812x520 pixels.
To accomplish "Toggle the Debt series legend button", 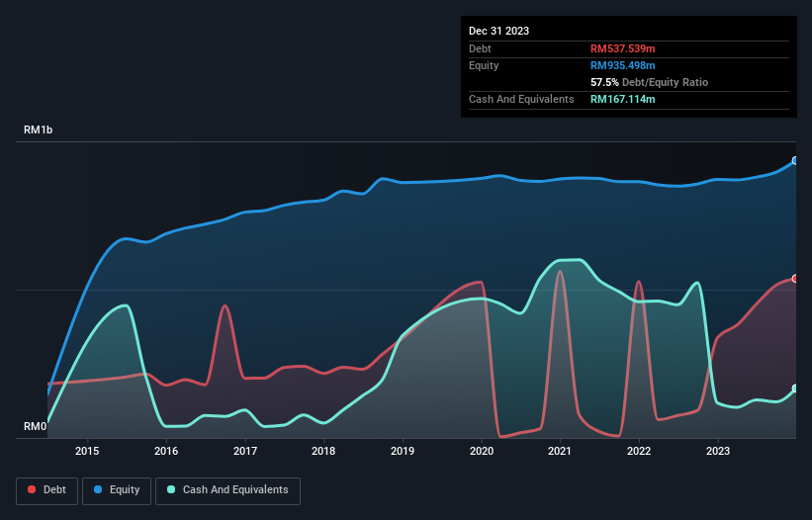I will (47, 490).
